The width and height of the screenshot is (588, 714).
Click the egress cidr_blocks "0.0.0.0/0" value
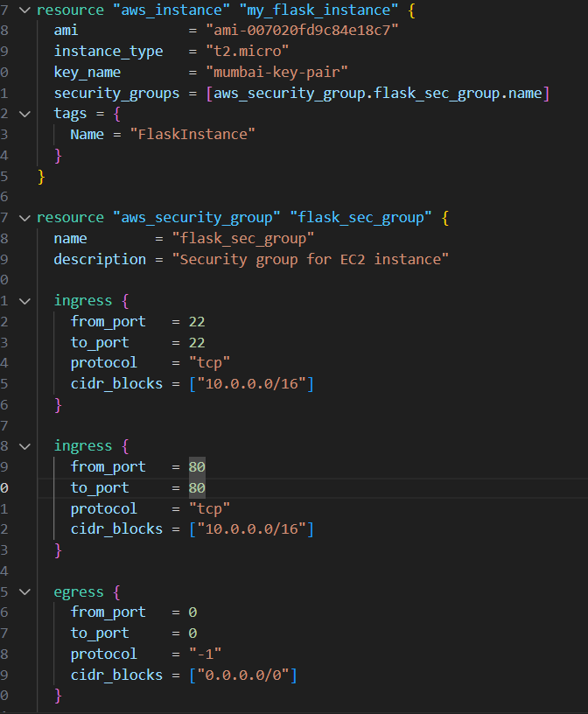coord(243,675)
